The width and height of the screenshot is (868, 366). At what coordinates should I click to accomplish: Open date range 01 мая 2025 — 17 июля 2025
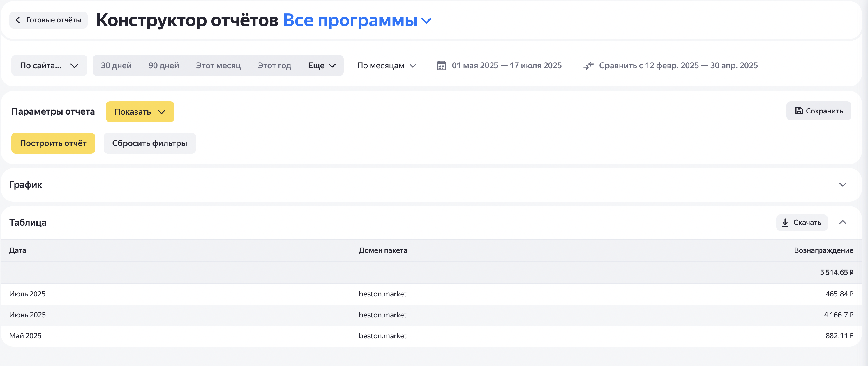click(507, 65)
